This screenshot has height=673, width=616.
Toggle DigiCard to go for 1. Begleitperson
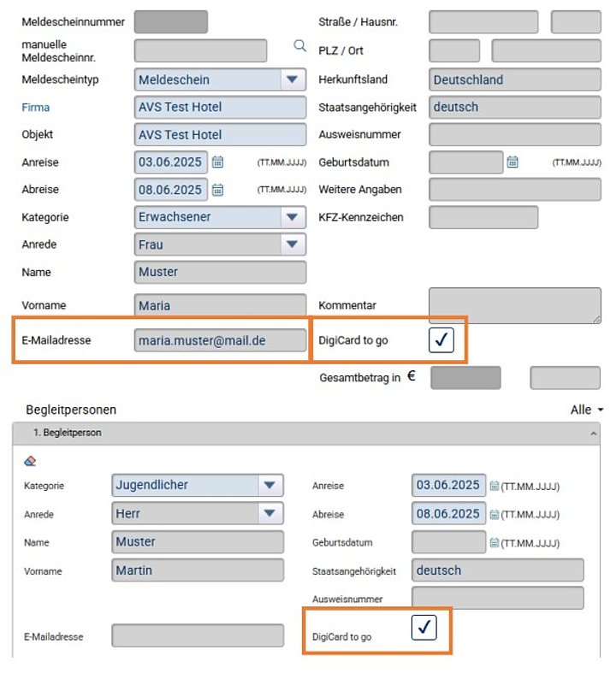click(x=423, y=628)
